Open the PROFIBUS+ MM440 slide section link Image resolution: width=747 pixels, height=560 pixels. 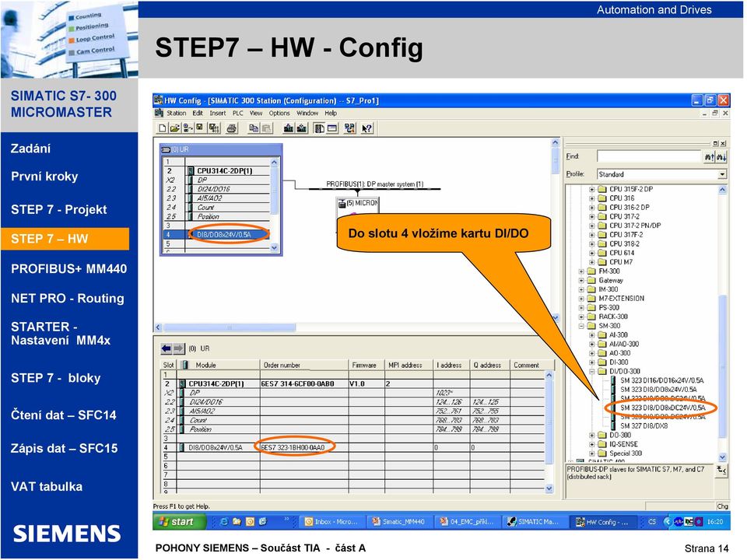pyautogui.click(x=69, y=269)
